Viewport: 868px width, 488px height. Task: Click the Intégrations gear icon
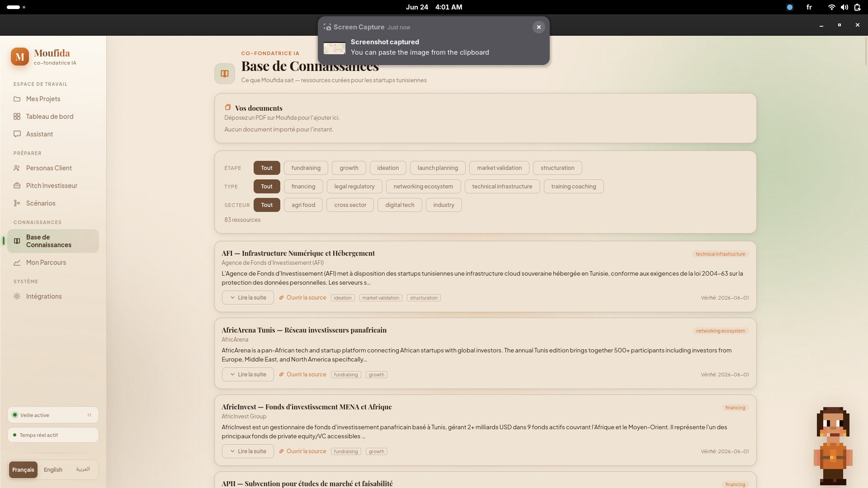click(17, 296)
